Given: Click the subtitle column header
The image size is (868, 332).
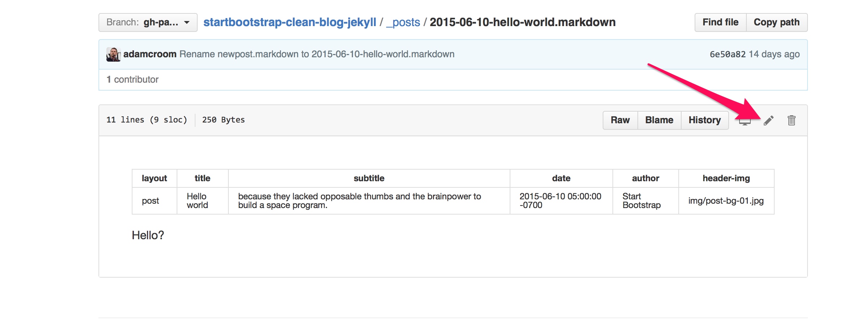Looking at the screenshot, I should [369, 178].
